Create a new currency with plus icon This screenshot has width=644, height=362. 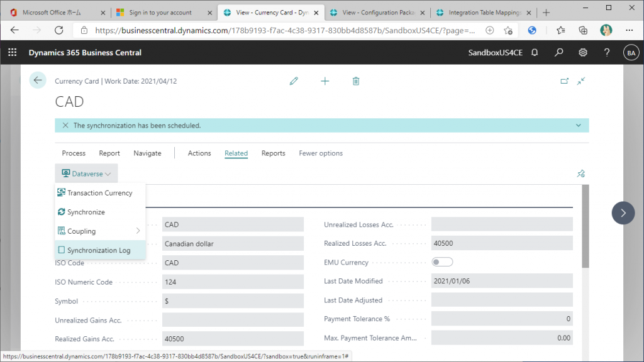[325, 81]
